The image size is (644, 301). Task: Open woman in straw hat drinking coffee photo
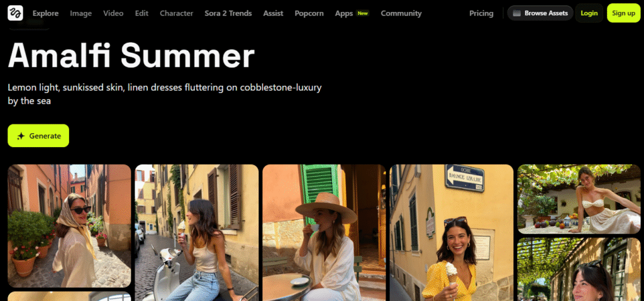[x=324, y=233]
